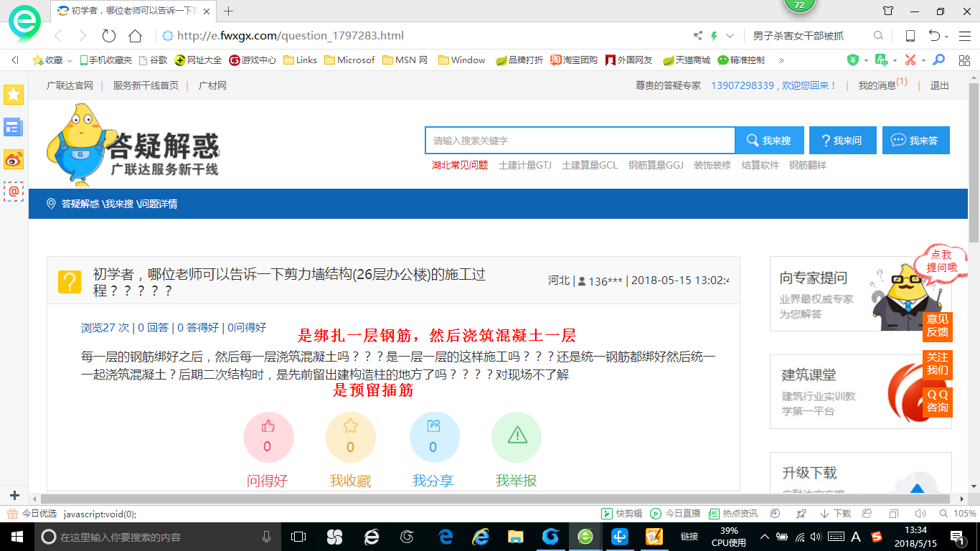Go to browser home page icon

[135, 36]
